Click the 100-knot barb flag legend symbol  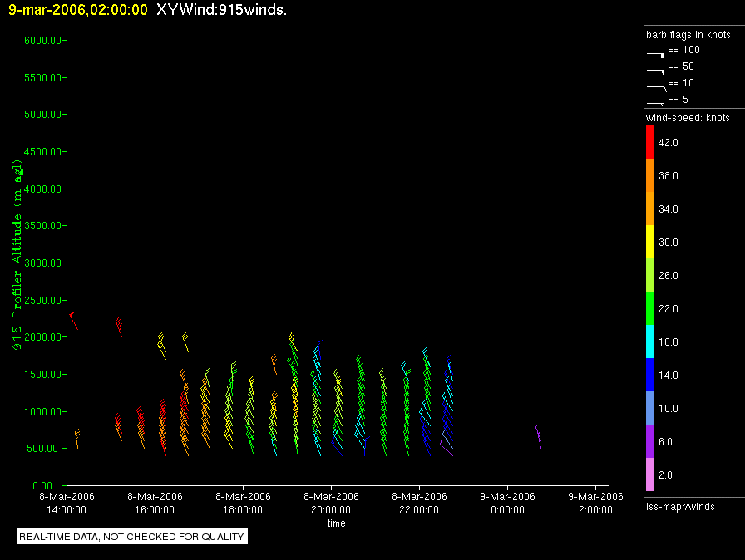(655, 52)
